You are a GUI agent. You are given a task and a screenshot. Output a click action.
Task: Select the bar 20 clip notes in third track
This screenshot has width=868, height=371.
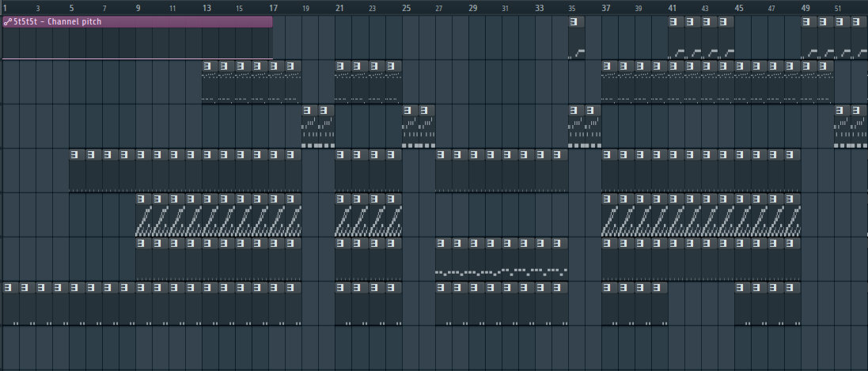click(x=327, y=132)
